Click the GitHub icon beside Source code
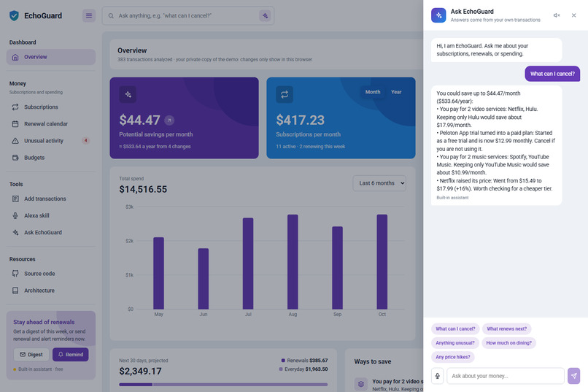The height and width of the screenshot is (392, 588). coord(15,274)
